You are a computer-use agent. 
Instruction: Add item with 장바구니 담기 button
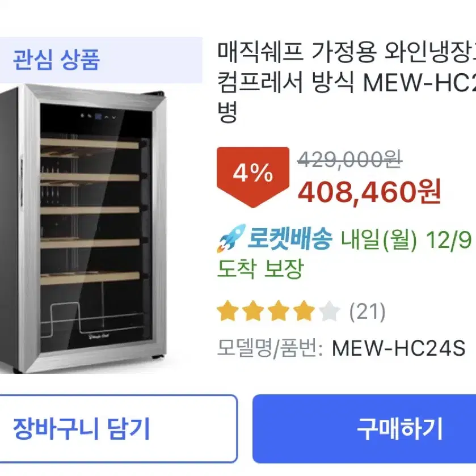[x=119, y=429]
